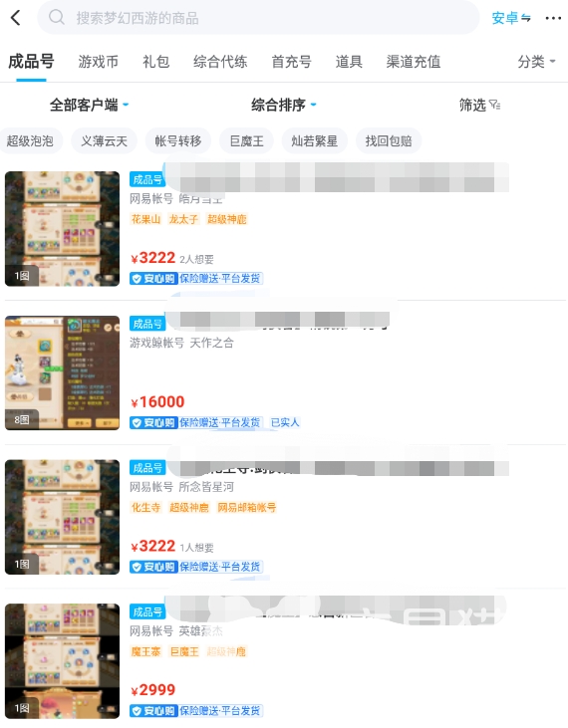This screenshot has height=728, width=568.
Task: Focus the 搜索梦幻西游的商品 search field
Action: (x=258, y=18)
